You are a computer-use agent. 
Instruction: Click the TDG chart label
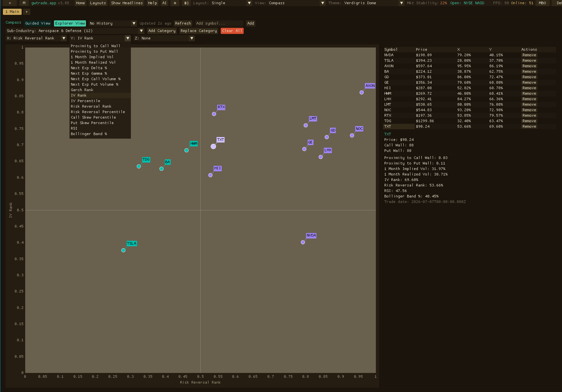(146, 160)
